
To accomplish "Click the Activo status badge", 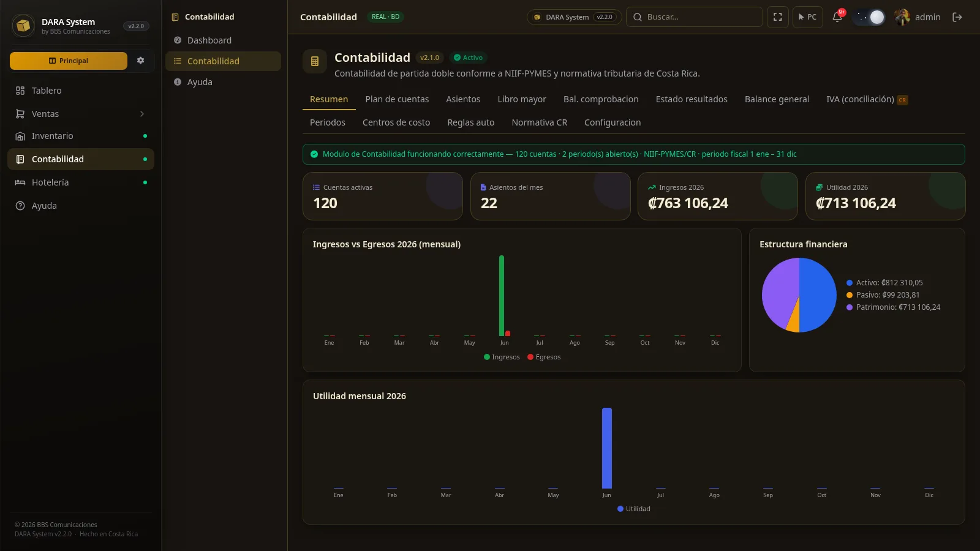I will [x=468, y=58].
